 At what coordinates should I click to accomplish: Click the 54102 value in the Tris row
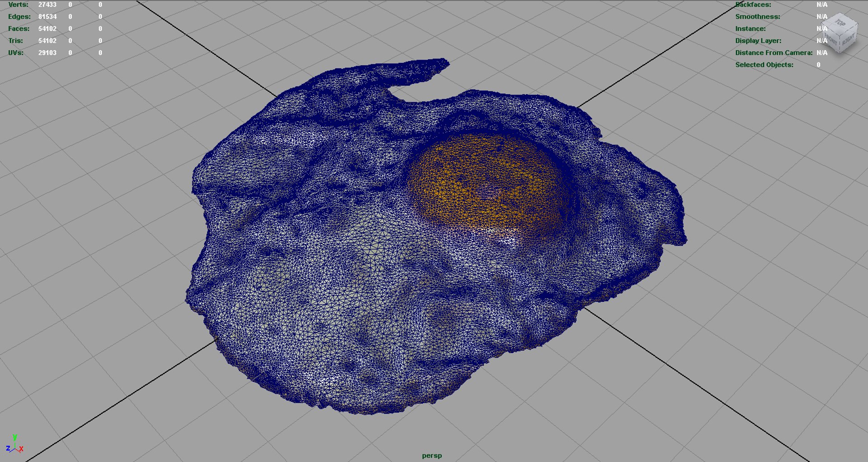point(47,41)
